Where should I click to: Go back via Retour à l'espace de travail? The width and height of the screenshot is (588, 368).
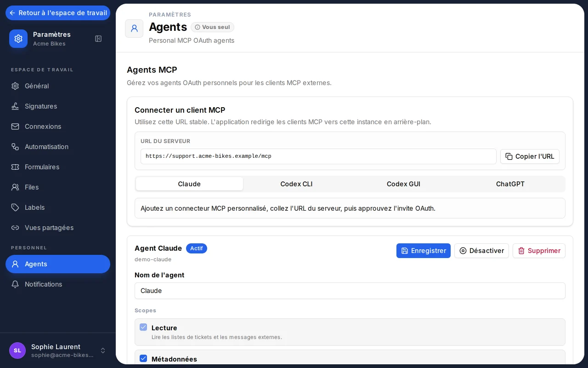[x=58, y=13]
